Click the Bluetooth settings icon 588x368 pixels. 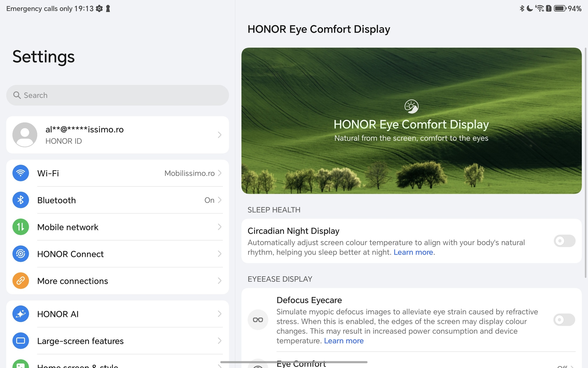point(21,200)
